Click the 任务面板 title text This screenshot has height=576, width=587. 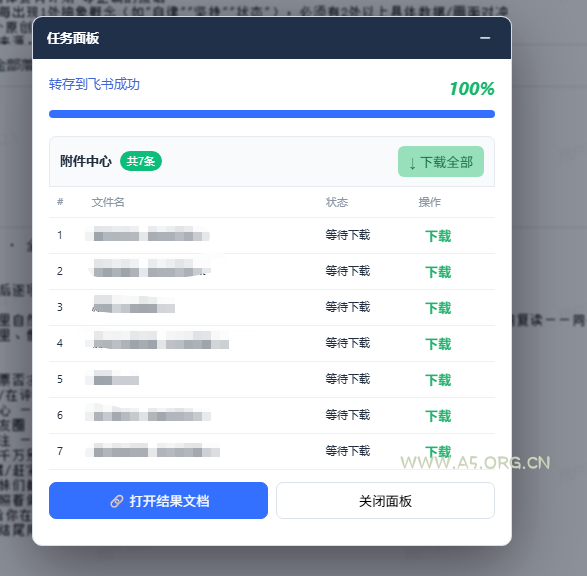tap(73, 38)
